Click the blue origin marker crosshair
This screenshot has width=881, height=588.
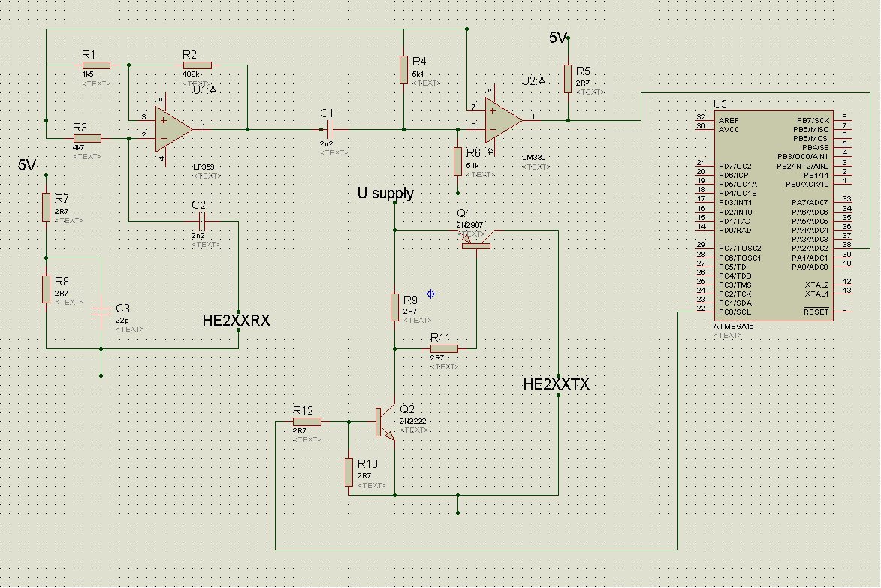click(x=431, y=294)
